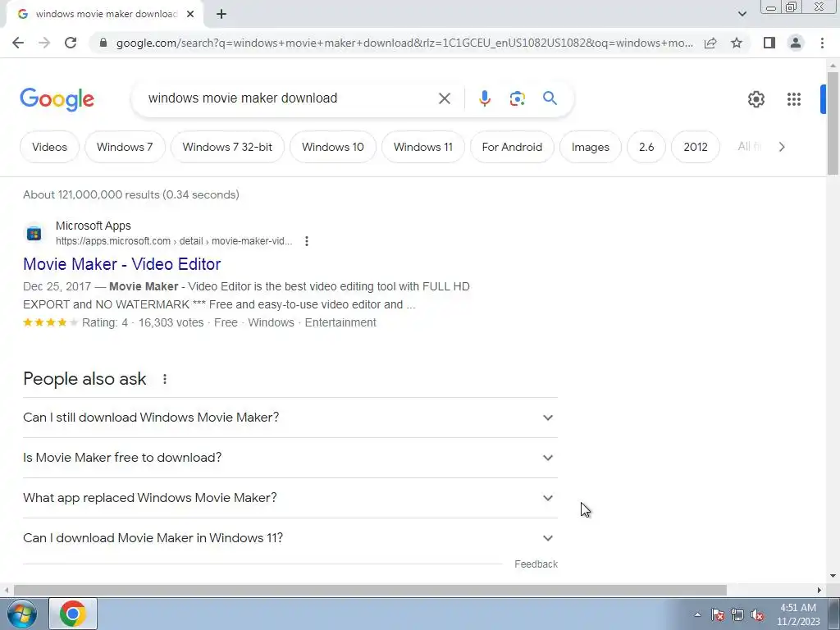The image size is (840, 630).
Task: Click the vertical scrollbar thumb
Action: [833, 123]
